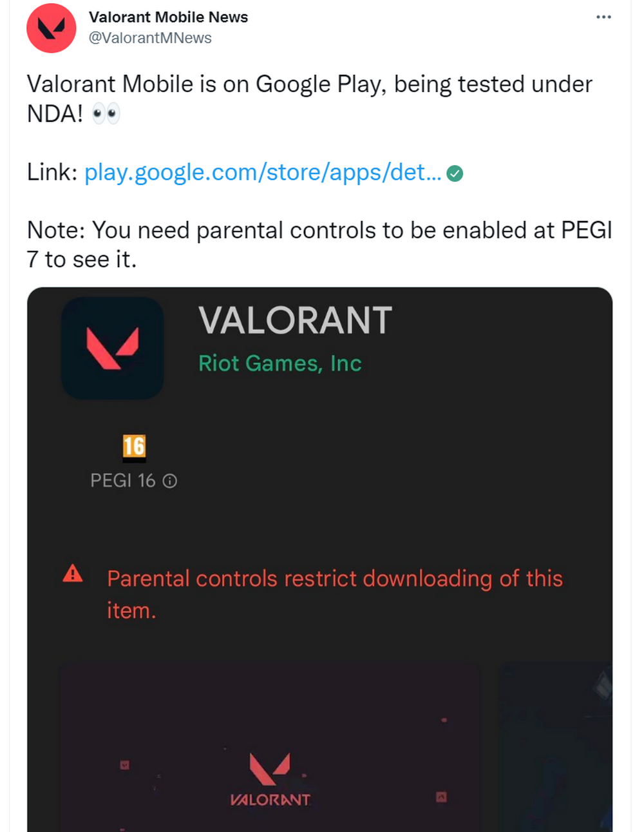The image size is (644, 832).
Task: Open the partially visible second screenshot
Action: click(555, 748)
